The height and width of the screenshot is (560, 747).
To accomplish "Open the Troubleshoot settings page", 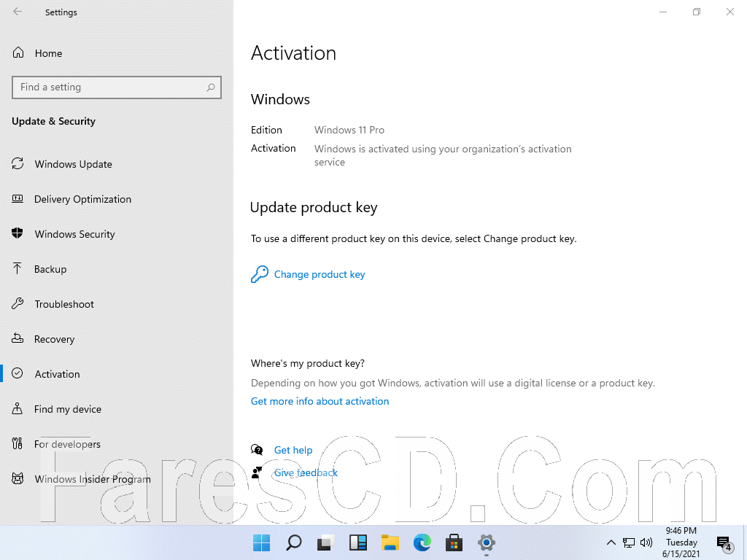I will (64, 304).
